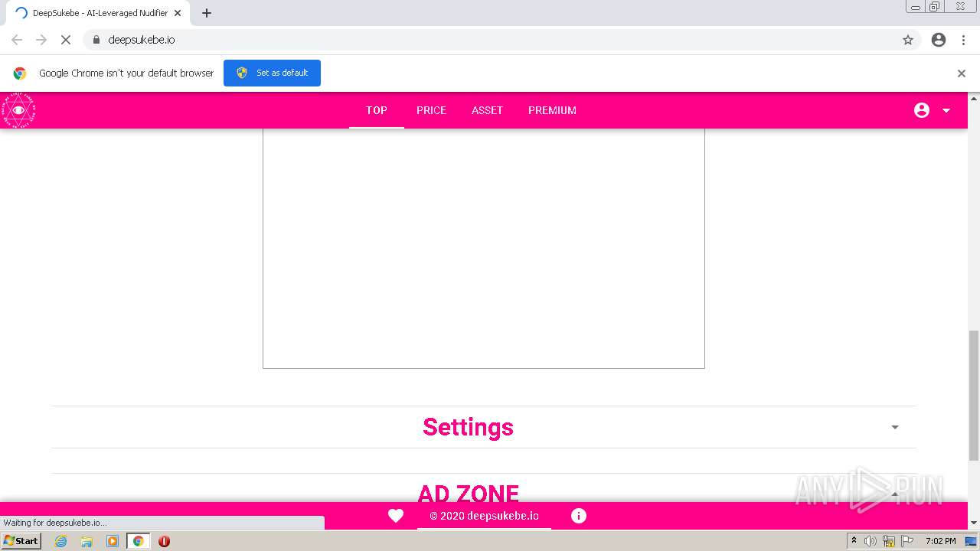Open a new browser tab
980x551 pixels.
point(207,13)
